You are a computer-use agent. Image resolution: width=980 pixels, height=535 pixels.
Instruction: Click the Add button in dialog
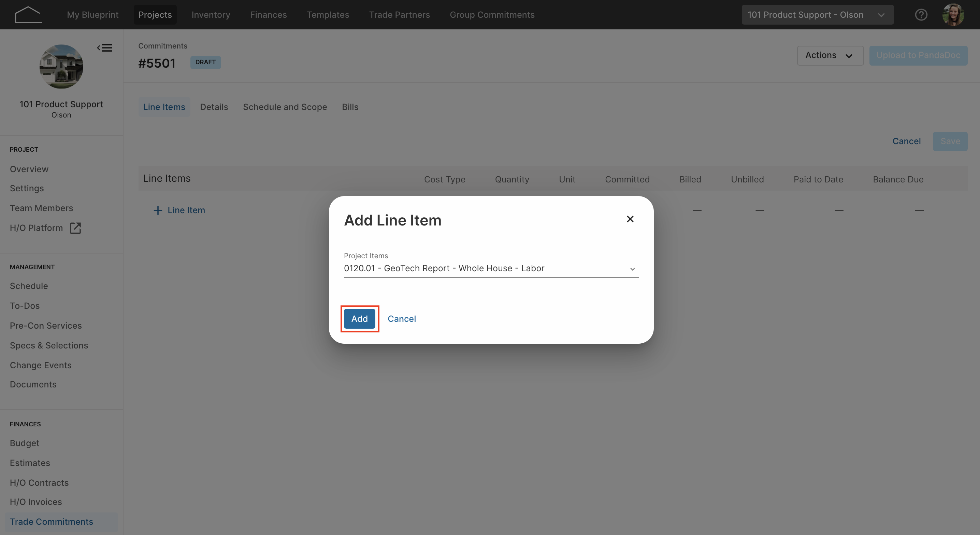(360, 319)
